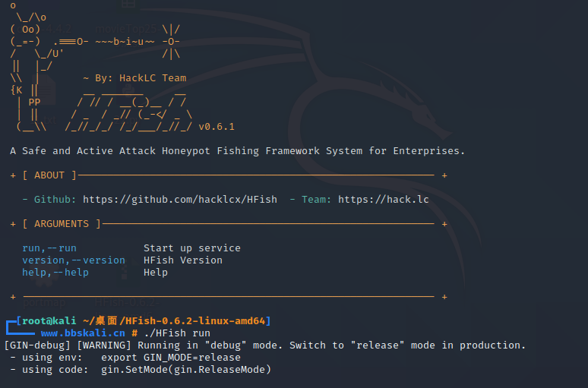588x388 pixels.
Task: Click the ./HFish run command text
Action: [x=177, y=333]
